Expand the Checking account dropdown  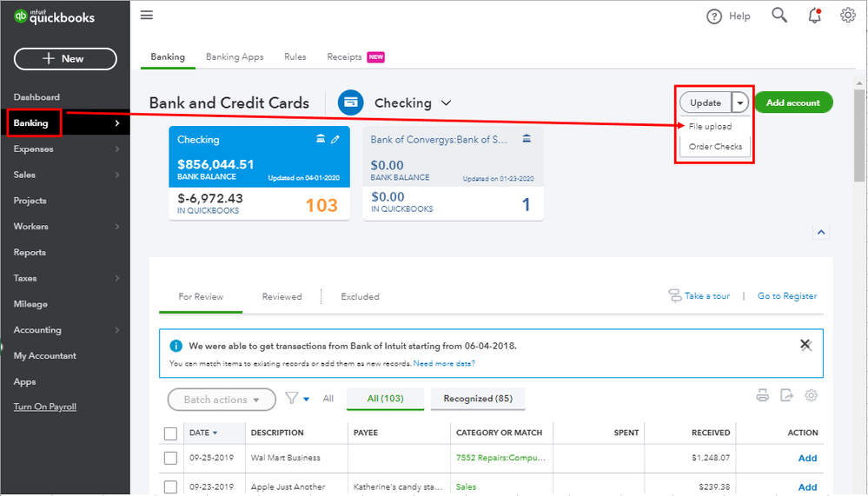point(447,103)
